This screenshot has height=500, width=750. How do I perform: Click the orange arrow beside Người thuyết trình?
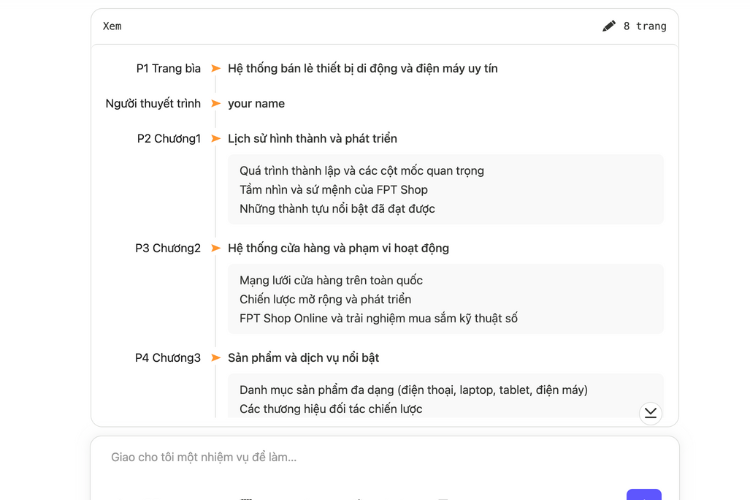[x=215, y=104]
